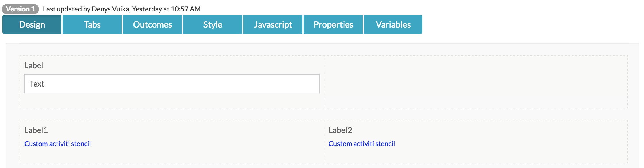Click the word Text inside the input
The height and width of the screenshot is (168, 644).
37,84
